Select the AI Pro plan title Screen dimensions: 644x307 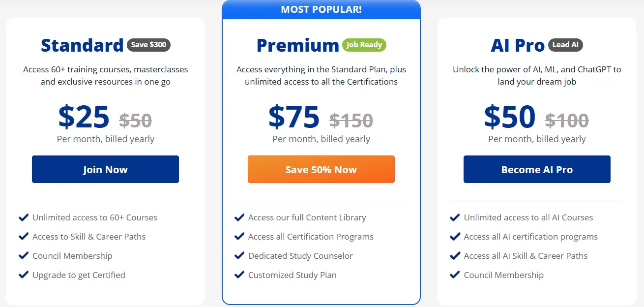[518, 45]
